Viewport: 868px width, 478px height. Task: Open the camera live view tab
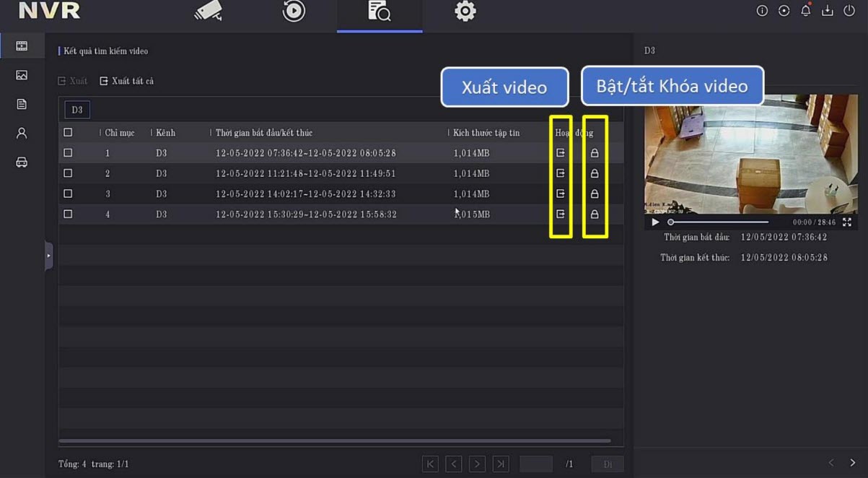[x=209, y=12]
